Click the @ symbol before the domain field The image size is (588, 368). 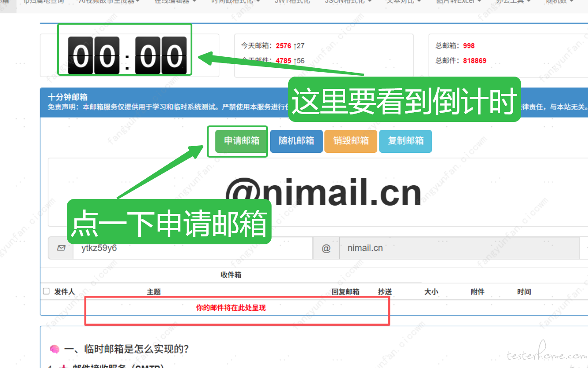click(326, 248)
